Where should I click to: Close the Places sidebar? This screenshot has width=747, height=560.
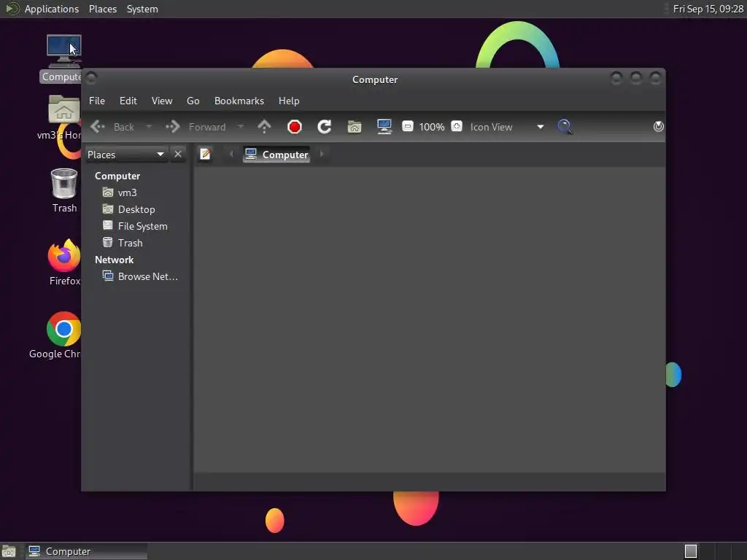click(x=178, y=155)
